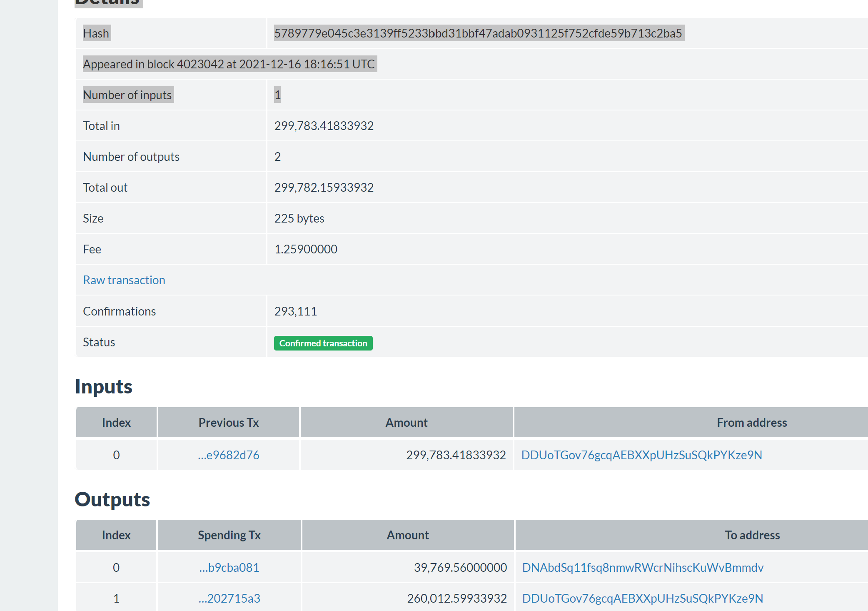Open previous transaction ...e9682d76

(228, 455)
